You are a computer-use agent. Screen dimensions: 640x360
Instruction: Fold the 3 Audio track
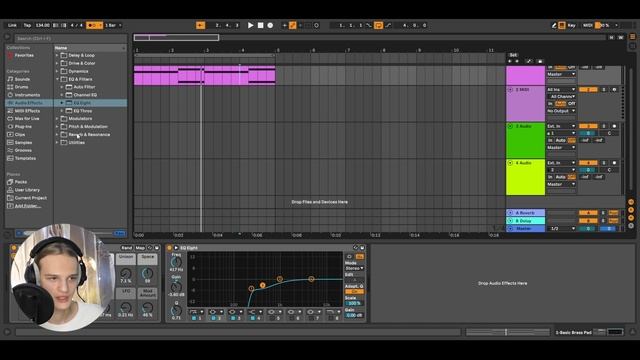coord(510,126)
